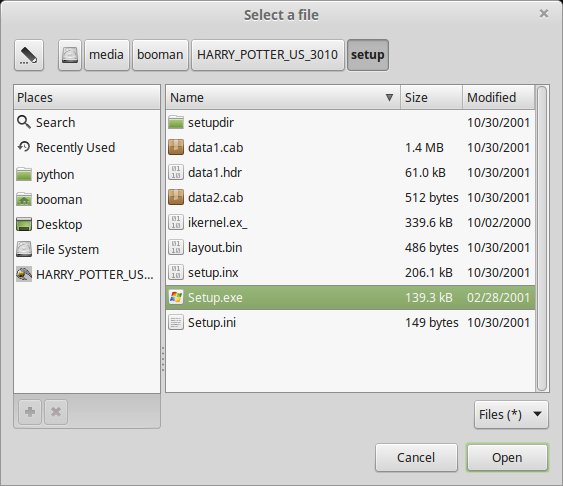
Task: Click the data1.cab archive icon
Action: tap(176, 148)
